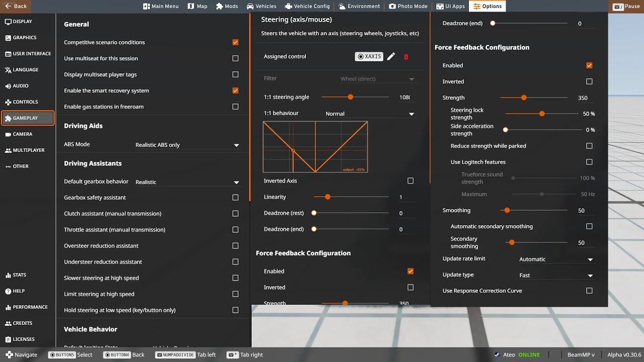644x362 pixels.
Task: Enable Understeer reduction assistant checkbox
Action: click(235, 262)
